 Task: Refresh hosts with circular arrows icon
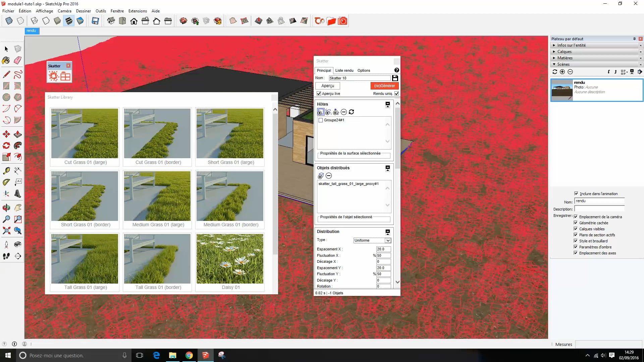click(x=352, y=112)
